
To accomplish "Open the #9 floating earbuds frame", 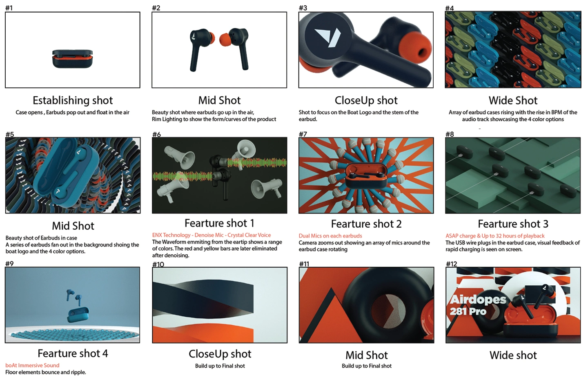I will [x=73, y=305].
